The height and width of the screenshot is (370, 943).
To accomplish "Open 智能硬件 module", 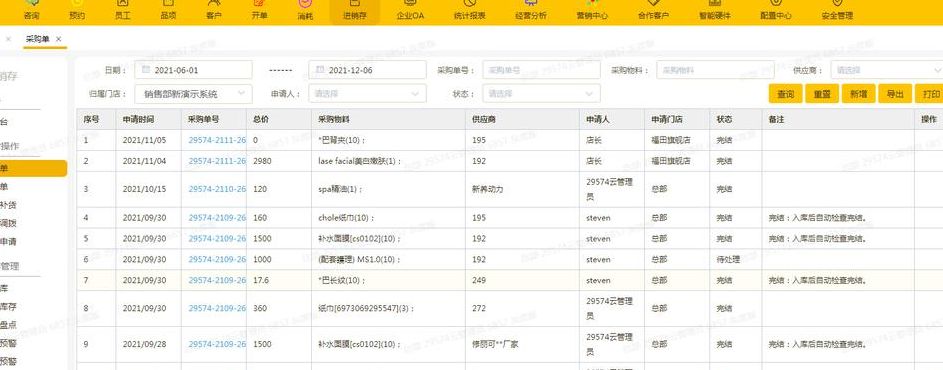I will pyautogui.click(x=714, y=11).
